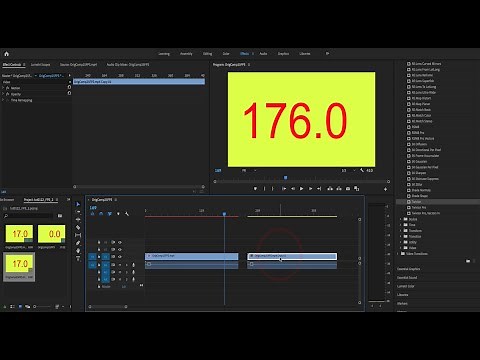Choose the Ripple Edit tool
The height and width of the screenshot is (360, 480).
78,220
